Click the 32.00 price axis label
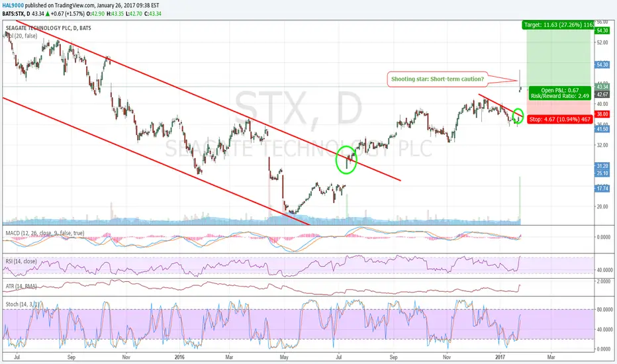This screenshot has width=617, height=364. point(602,145)
